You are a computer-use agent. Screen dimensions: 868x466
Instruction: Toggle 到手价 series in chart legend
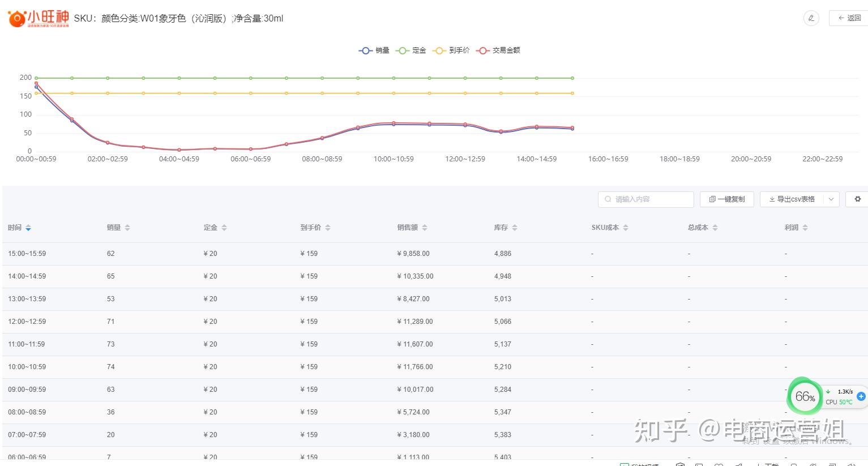pos(451,50)
